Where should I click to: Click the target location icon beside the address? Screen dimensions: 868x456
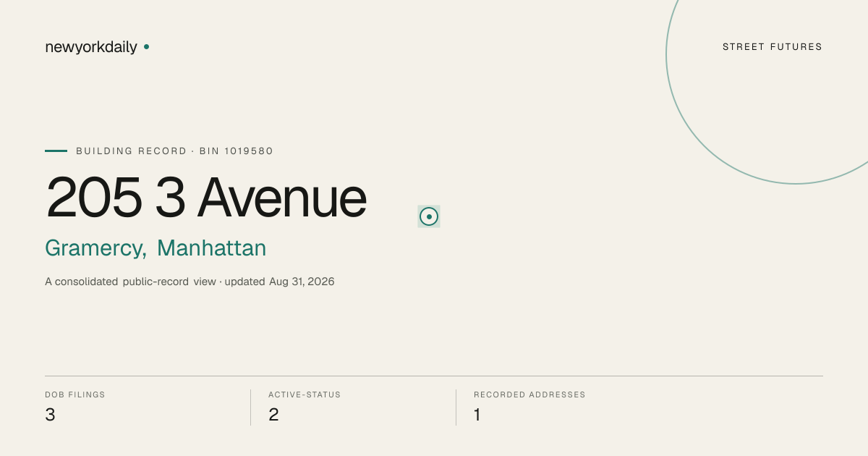429,216
